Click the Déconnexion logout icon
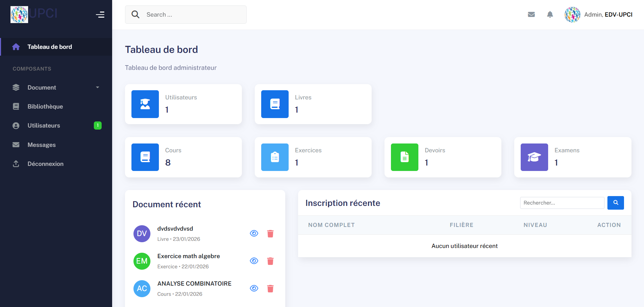Screen dimensions: 644x307 click(16, 164)
